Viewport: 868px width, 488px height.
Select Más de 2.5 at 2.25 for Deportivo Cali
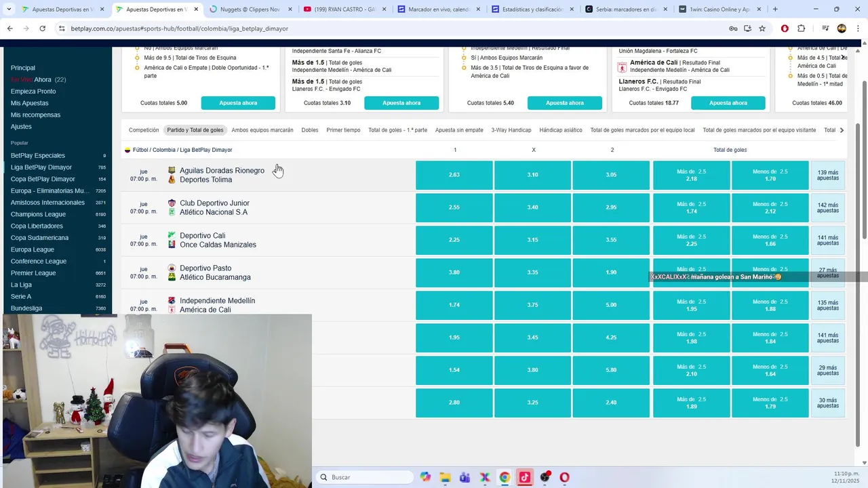click(692, 240)
